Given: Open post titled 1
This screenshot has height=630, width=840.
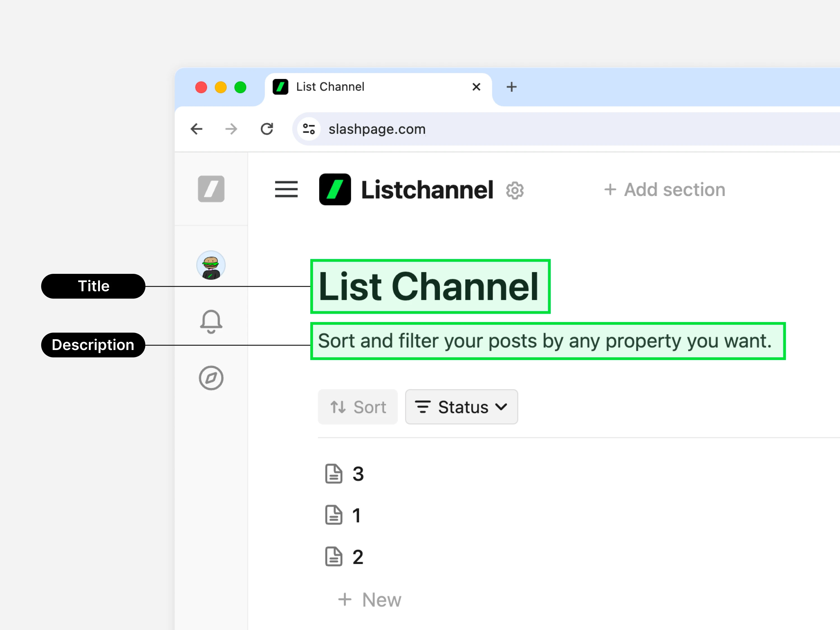Looking at the screenshot, I should pyautogui.click(x=356, y=515).
